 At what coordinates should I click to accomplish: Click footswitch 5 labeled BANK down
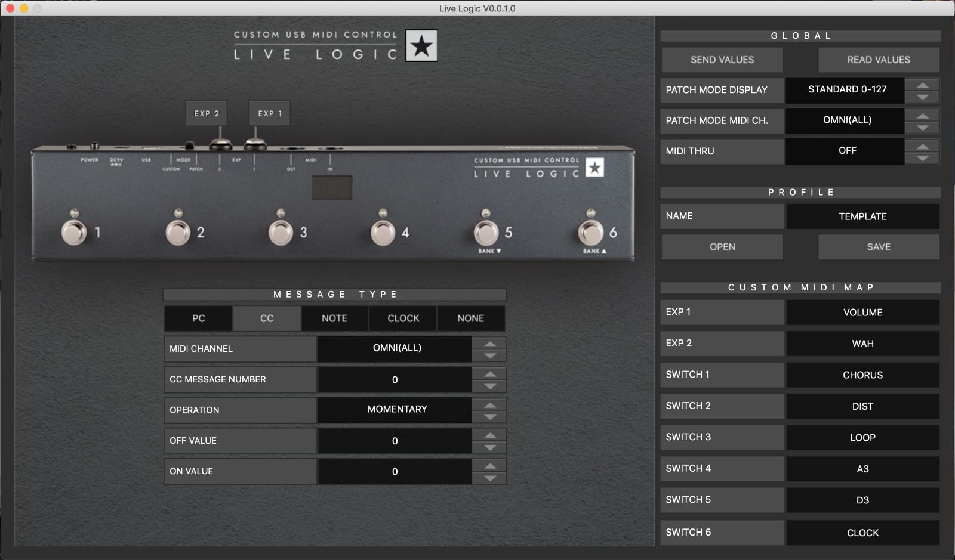pyautogui.click(x=486, y=232)
